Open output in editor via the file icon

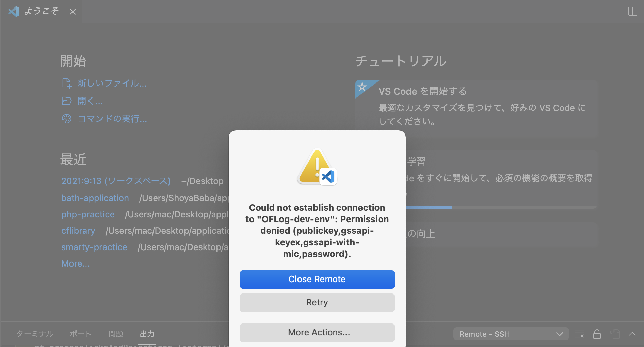tap(615, 334)
